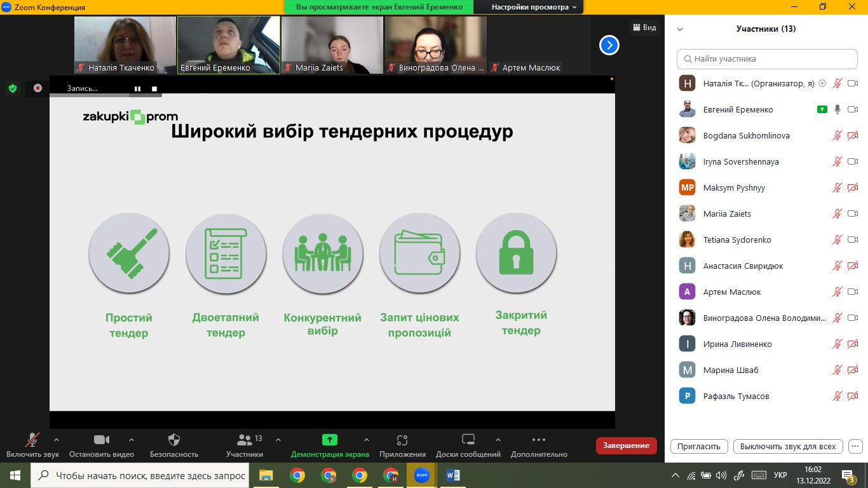Click red recording indicator icon
The image size is (868, 488).
pyautogui.click(x=37, y=88)
